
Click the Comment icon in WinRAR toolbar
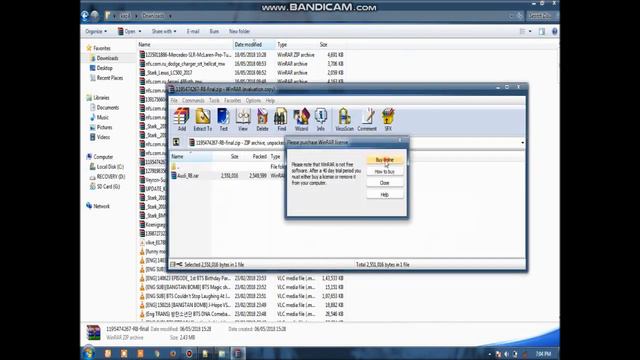[x=367, y=120]
